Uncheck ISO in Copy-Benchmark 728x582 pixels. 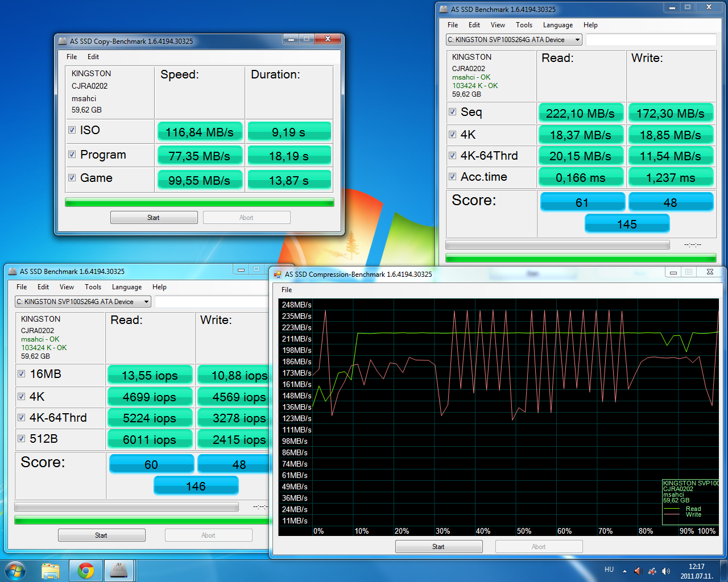pos(72,130)
